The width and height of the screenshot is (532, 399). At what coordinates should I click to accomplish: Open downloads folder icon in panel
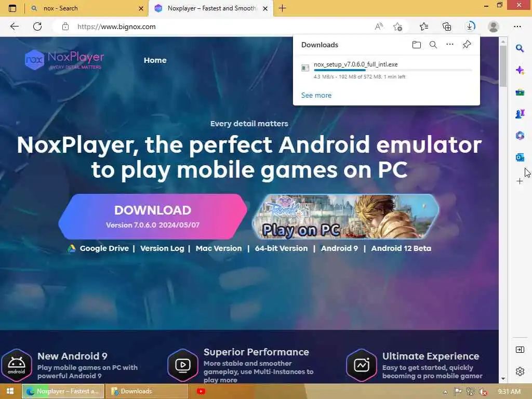coord(417,45)
